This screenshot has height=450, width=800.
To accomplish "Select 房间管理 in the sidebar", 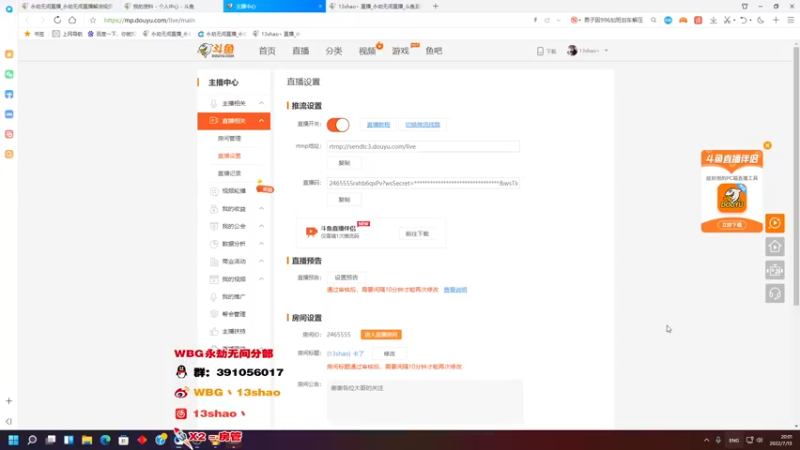I will click(229, 138).
